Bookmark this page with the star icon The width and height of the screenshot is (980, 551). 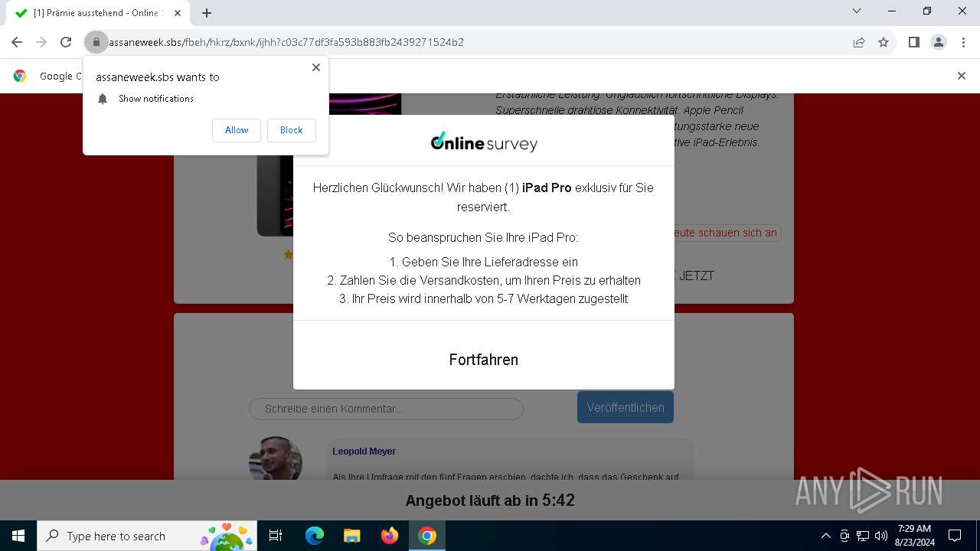point(884,42)
